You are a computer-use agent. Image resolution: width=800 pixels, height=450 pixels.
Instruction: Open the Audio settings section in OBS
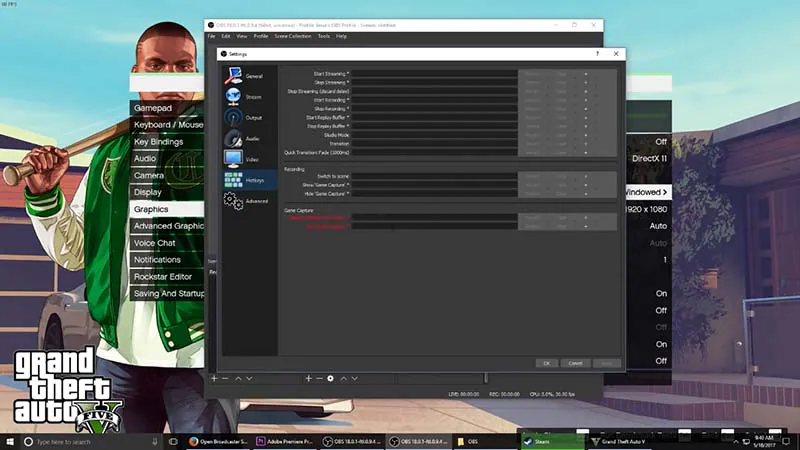pyautogui.click(x=249, y=138)
